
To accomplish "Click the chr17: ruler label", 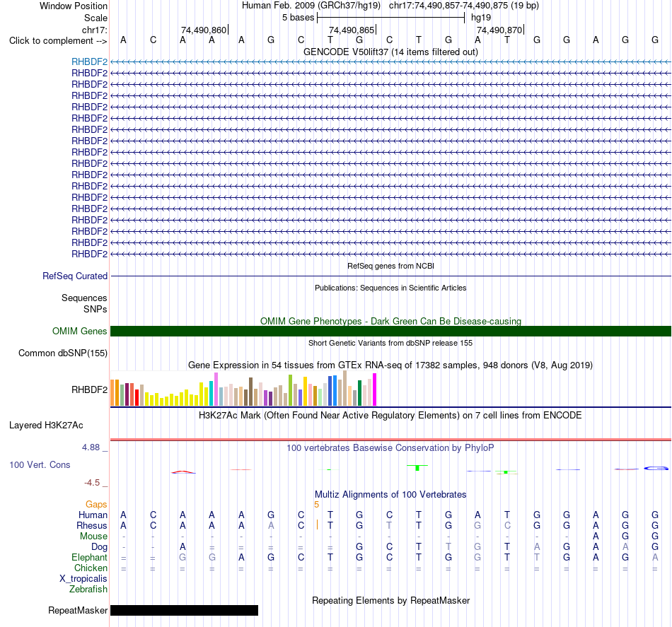I will point(94,30).
